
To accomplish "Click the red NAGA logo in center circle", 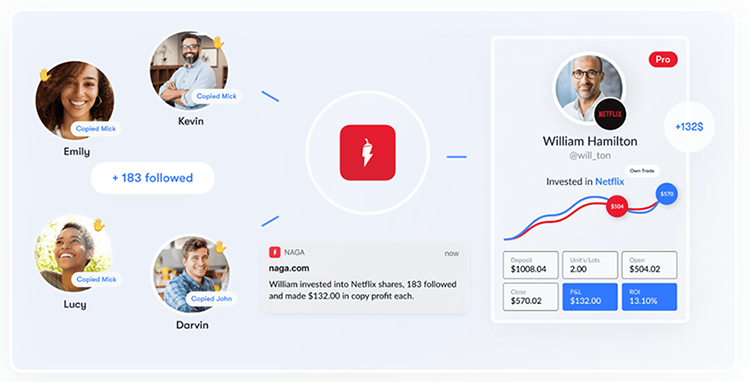I will click(x=367, y=153).
